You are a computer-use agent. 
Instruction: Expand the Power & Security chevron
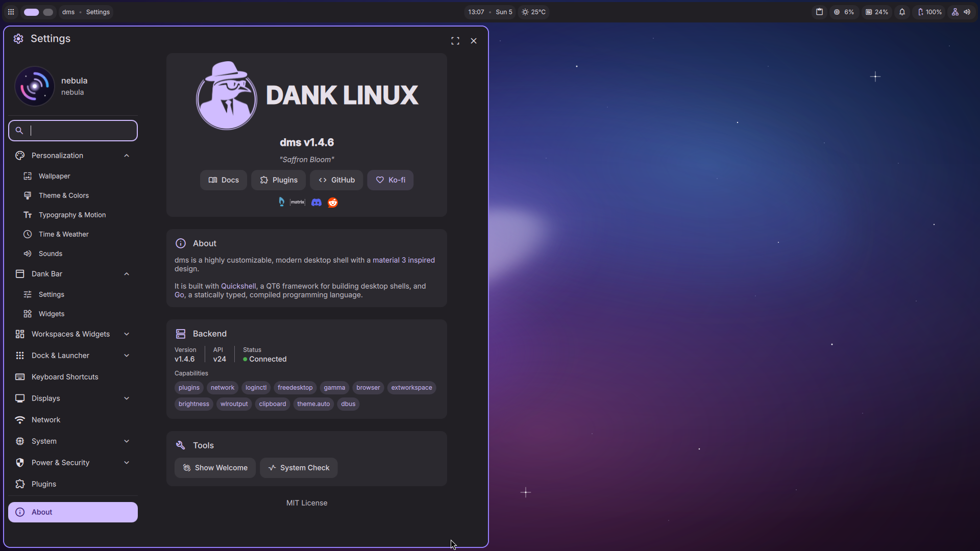[x=127, y=463]
